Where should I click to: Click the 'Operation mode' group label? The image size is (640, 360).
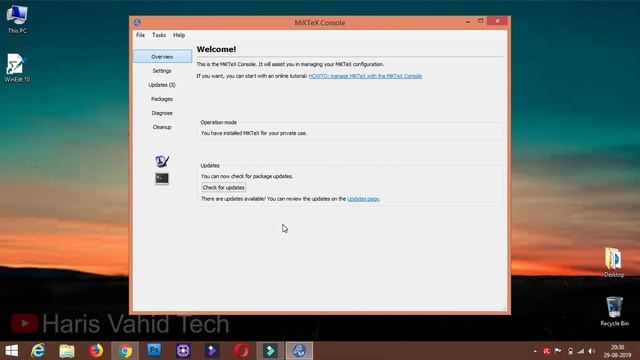point(218,122)
